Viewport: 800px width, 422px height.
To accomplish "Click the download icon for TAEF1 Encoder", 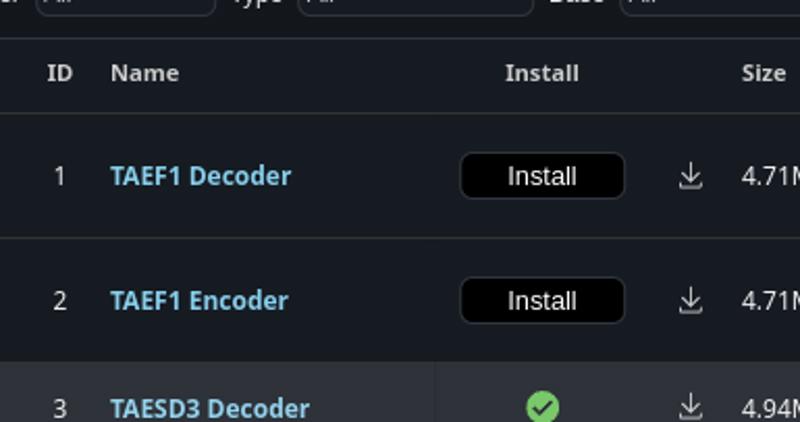I will pos(690,301).
